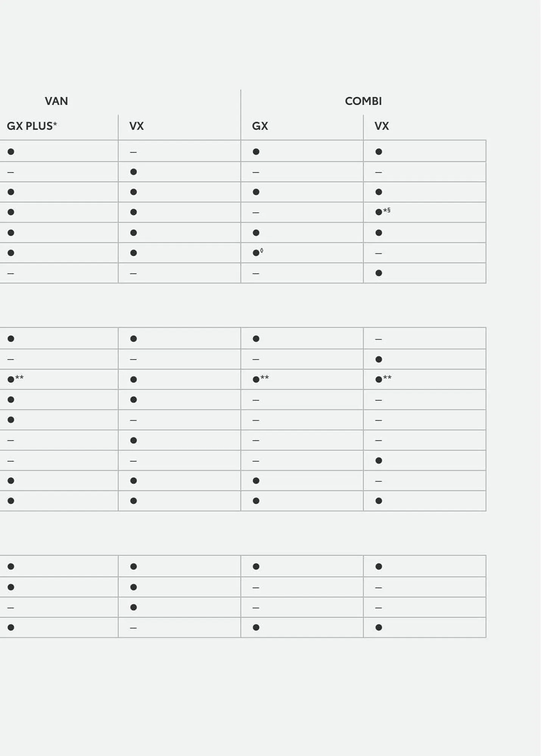Click the first dot under COMBI GX header
This screenshot has height=756, width=541.
(x=256, y=152)
